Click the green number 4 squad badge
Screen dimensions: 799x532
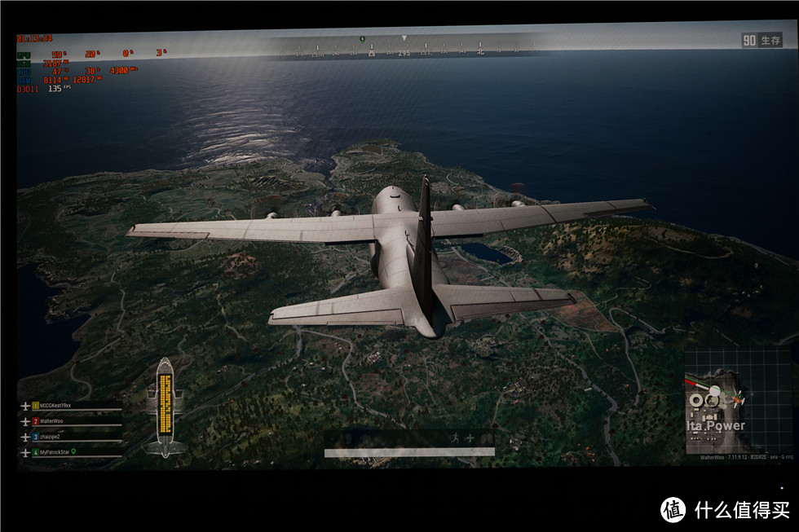click(x=36, y=452)
